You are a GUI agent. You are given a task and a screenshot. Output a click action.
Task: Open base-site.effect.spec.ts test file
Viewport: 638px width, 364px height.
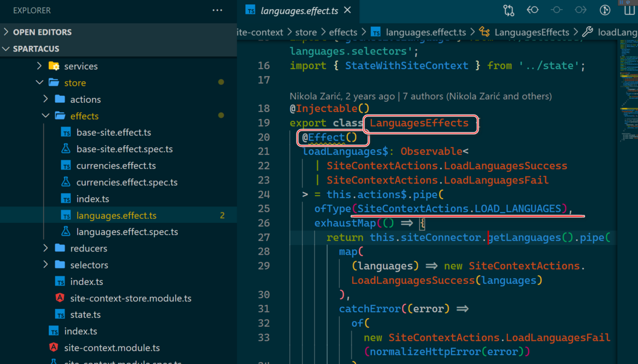(x=124, y=149)
